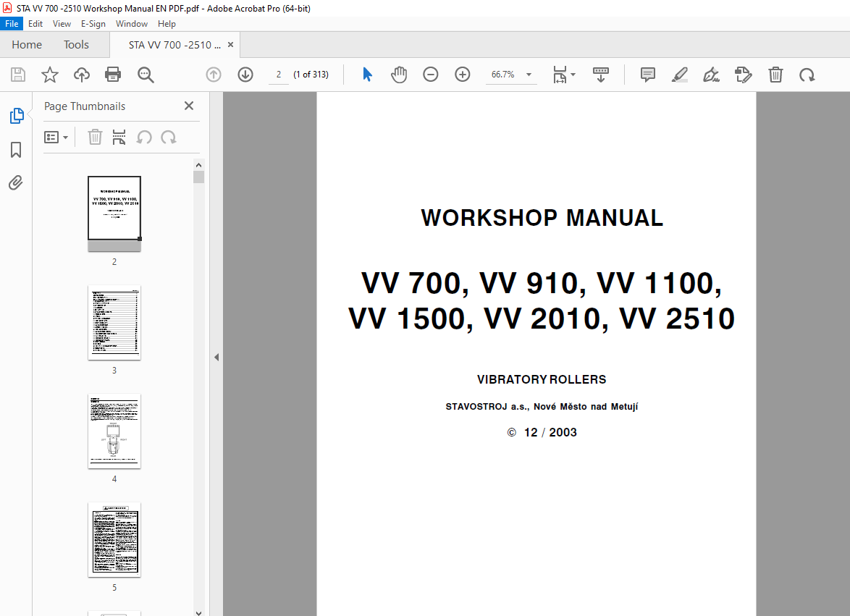Go to next page arrow
Image resolution: width=850 pixels, height=616 pixels.
coord(245,75)
